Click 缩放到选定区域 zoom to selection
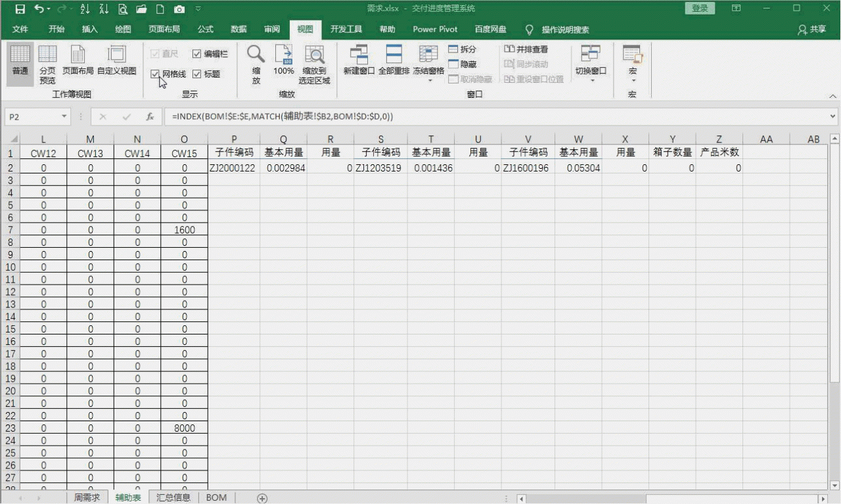Viewport: 841px width, 504px height. [x=314, y=64]
